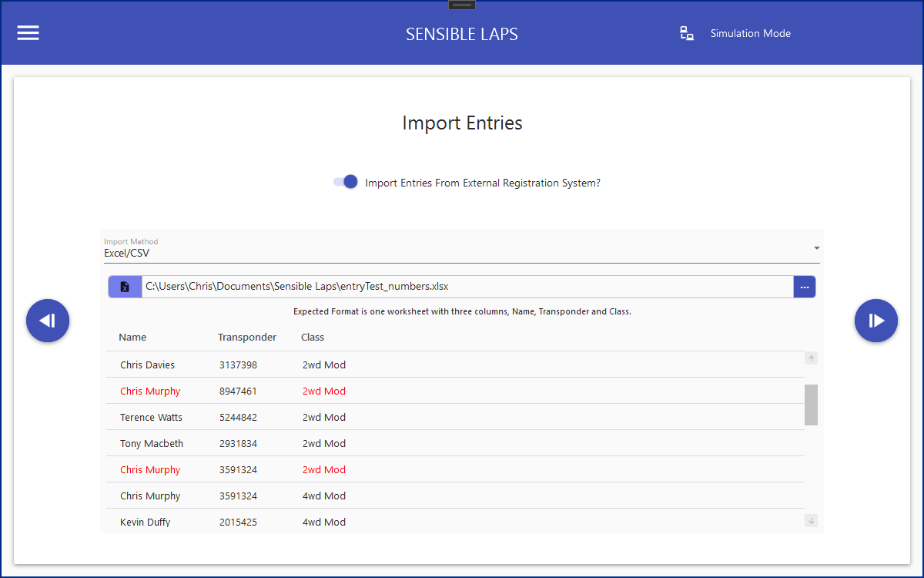Select the Kevin Duffy entry row
This screenshot has height=578, width=924.
[x=454, y=522]
